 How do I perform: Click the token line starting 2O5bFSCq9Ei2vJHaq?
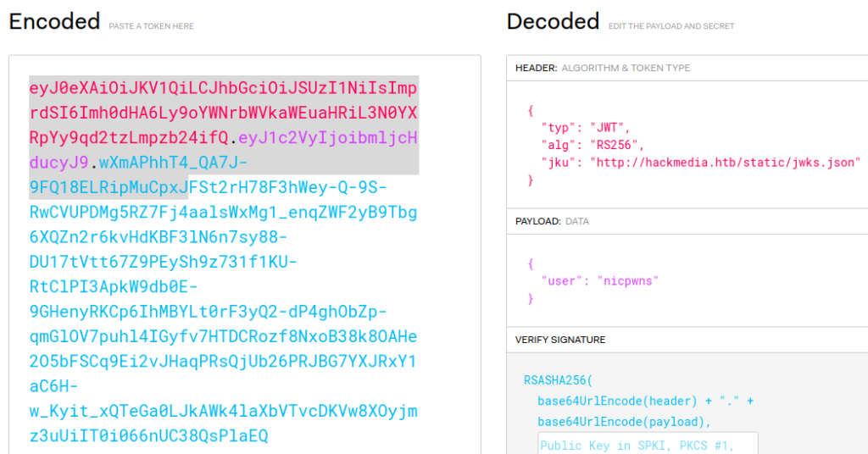pyautogui.click(x=223, y=361)
